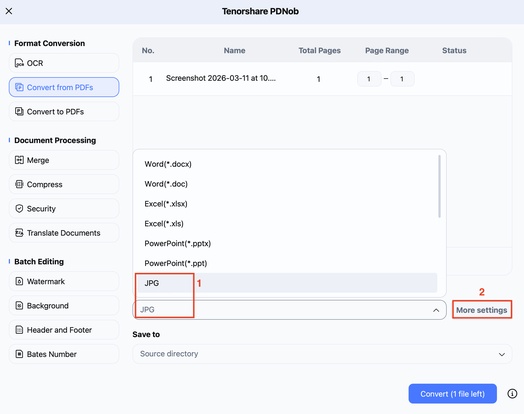Click the No. column header
The width and height of the screenshot is (524, 414).
(x=148, y=50)
